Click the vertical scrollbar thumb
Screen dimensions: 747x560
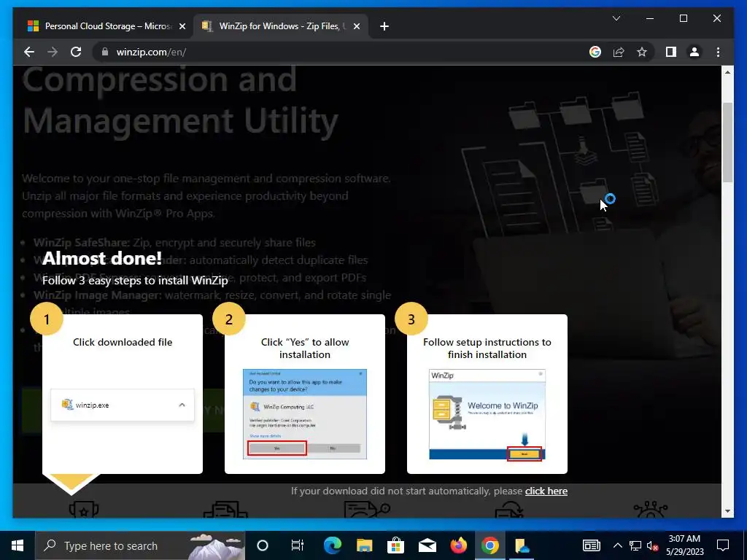tap(727, 142)
